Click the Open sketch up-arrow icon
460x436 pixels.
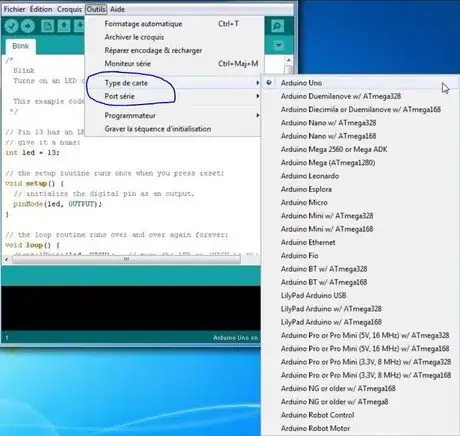coord(64,26)
